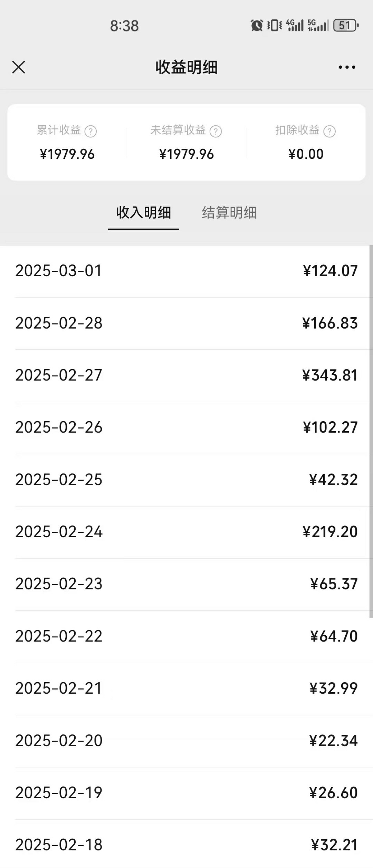Tap the alarm clock status bar icon
Screen dimensions: 373x868
click(x=257, y=25)
